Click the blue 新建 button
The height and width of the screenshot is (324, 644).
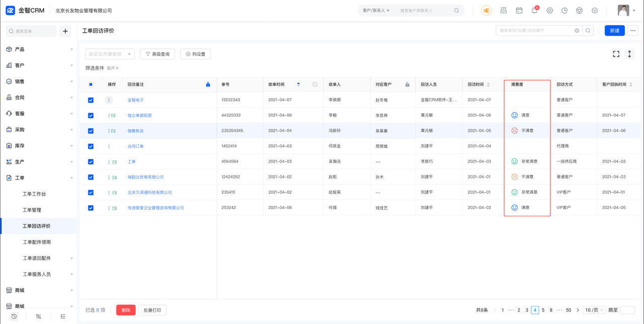click(614, 31)
